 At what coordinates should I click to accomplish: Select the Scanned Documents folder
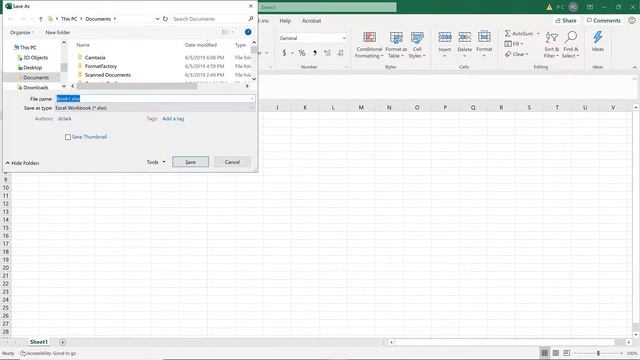coord(107,75)
